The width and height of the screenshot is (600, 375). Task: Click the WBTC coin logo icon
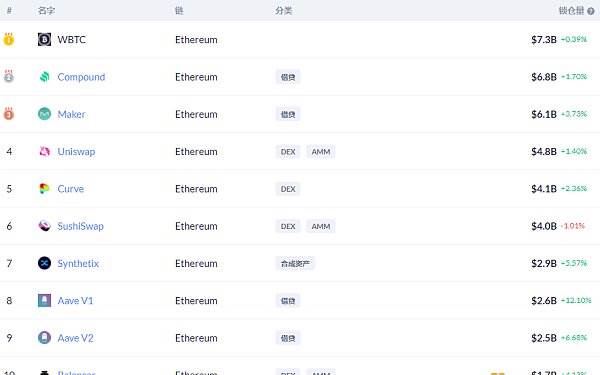pyautogui.click(x=44, y=39)
